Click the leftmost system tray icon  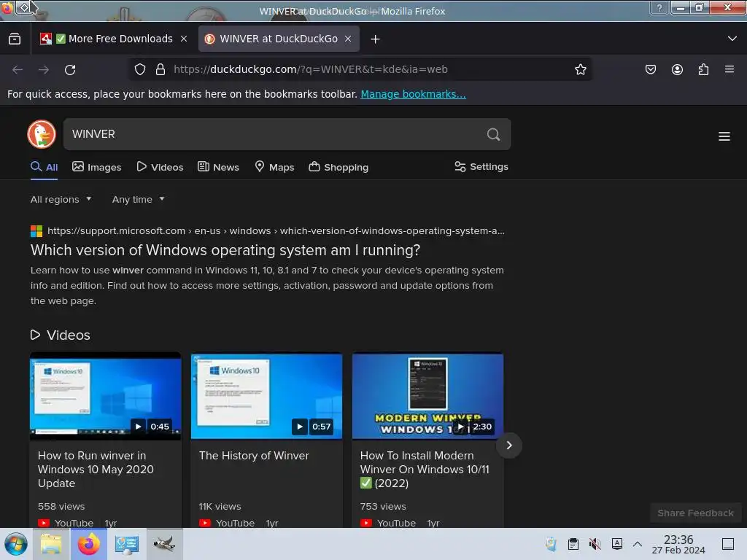tap(551, 544)
